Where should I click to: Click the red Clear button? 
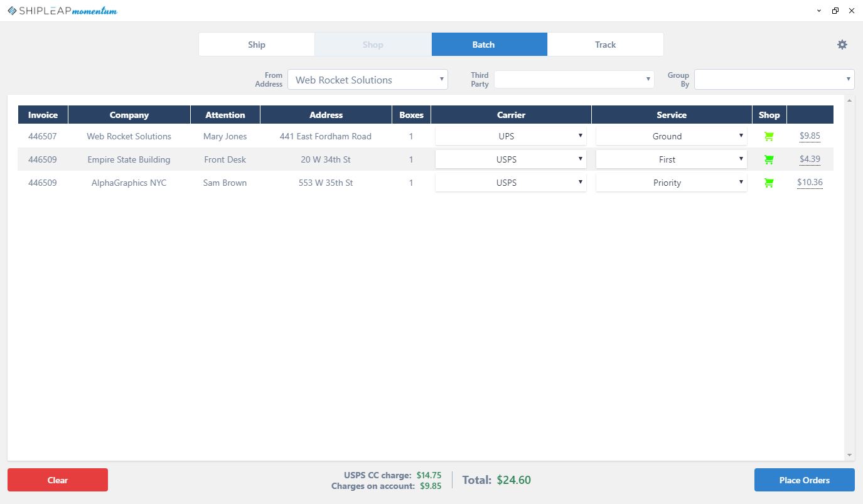tap(58, 480)
